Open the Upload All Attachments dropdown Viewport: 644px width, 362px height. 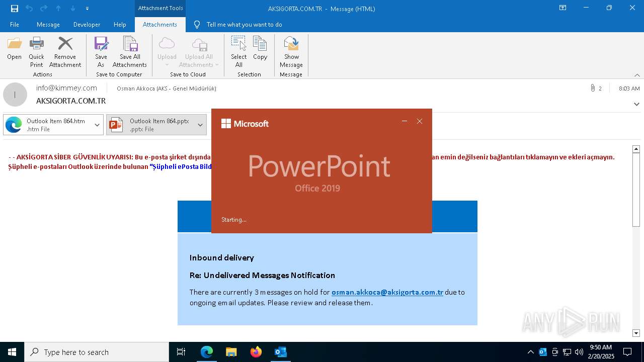pyautogui.click(x=199, y=52)
